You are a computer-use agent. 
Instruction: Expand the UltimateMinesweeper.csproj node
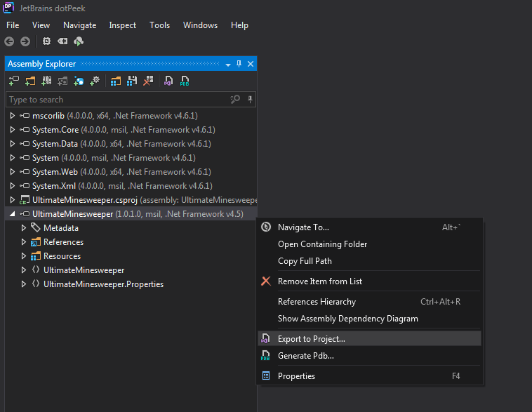(x=12, y=200)
